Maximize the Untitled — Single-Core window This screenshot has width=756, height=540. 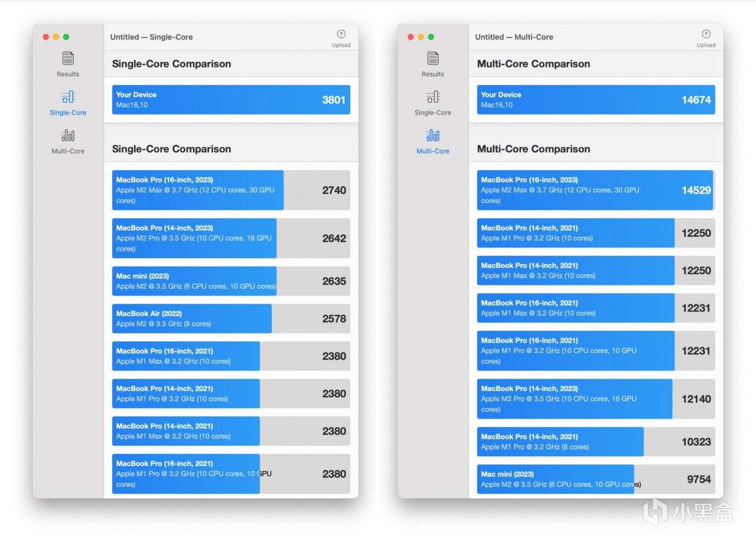(66, 37)
